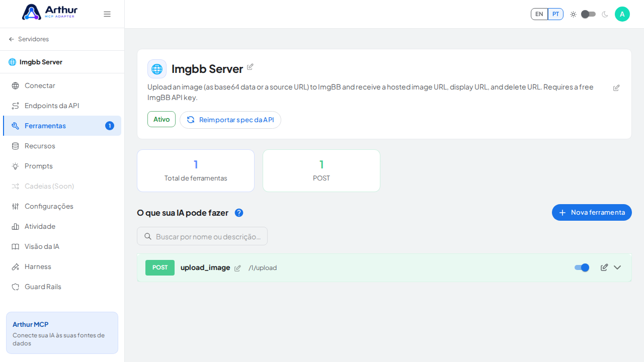The width and height of the screenshot is (644, 362).
Task: Click the POST method badge
Action: point(160,267)
